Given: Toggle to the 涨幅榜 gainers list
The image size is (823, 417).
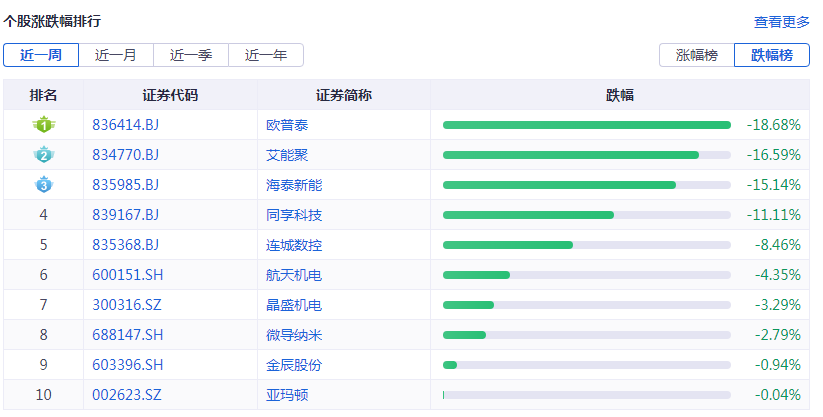Looking at the screenshot, I should [697, 55].
